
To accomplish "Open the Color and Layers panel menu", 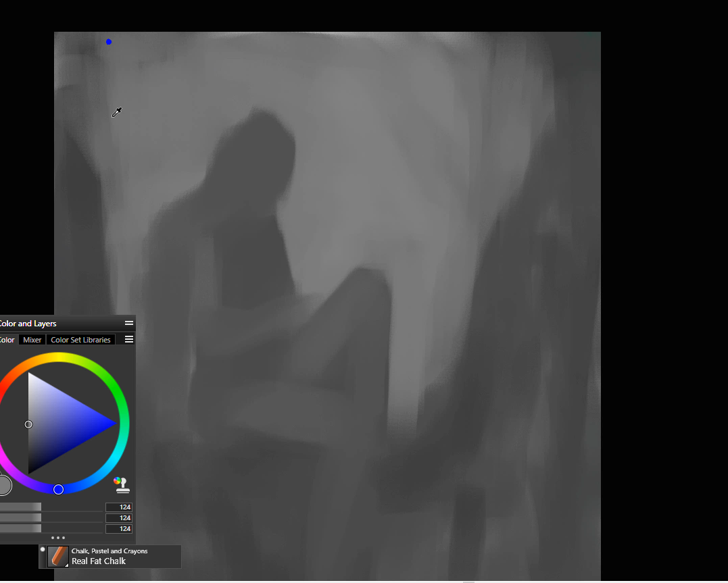I will click(x=129, y=324).
